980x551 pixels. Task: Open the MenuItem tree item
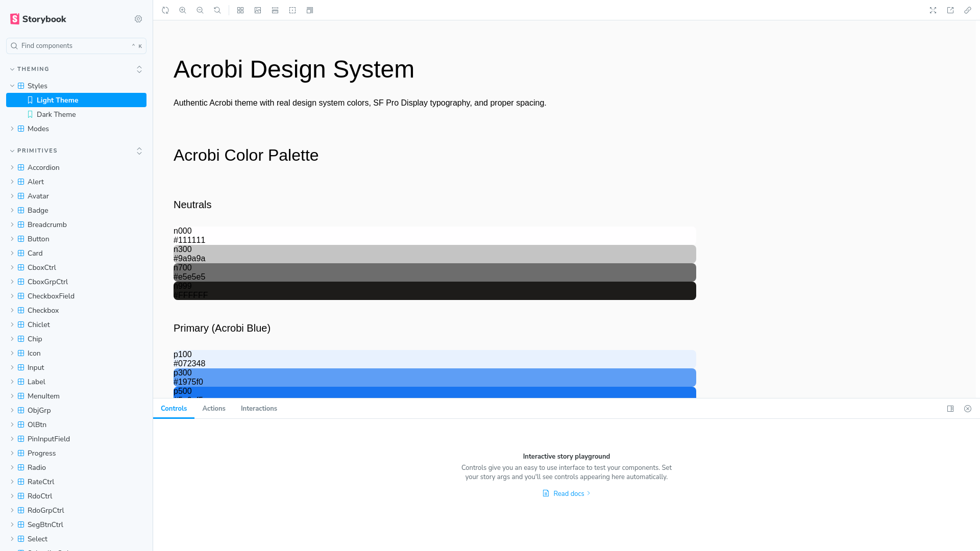(x=76, y=396)
